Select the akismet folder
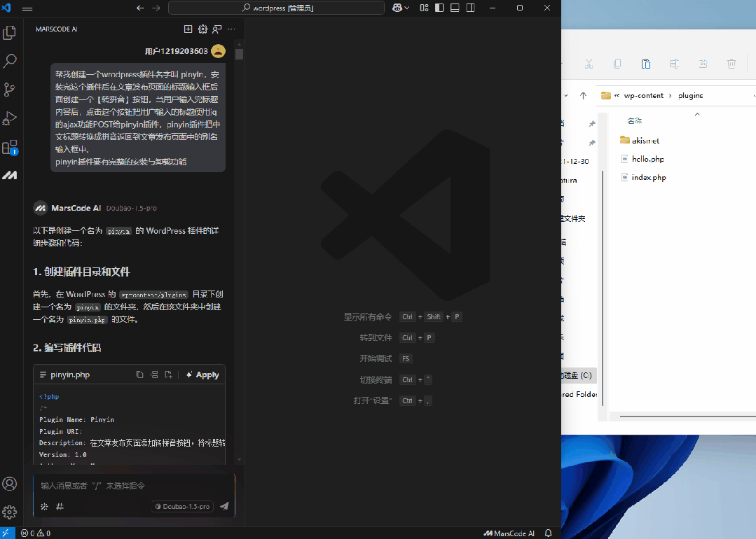Screen dimensions: 756x539 [x=645, y=140]
